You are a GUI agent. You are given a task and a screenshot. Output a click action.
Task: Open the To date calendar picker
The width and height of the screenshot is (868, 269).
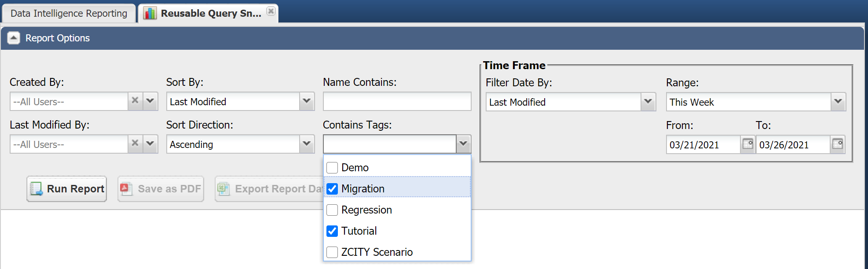point(837,144)
